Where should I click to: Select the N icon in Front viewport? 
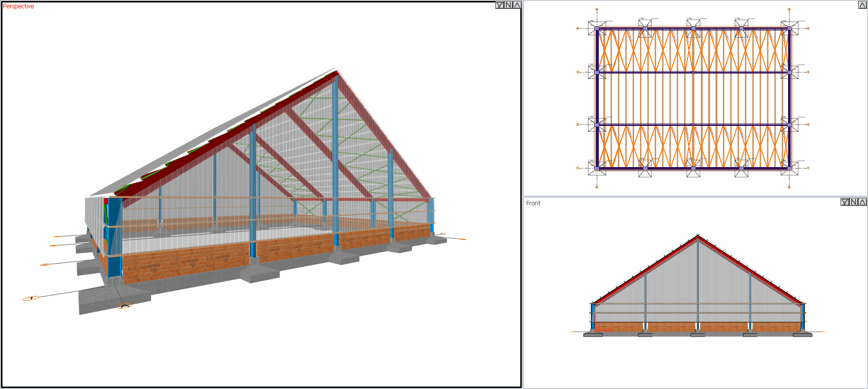[854, 202]
